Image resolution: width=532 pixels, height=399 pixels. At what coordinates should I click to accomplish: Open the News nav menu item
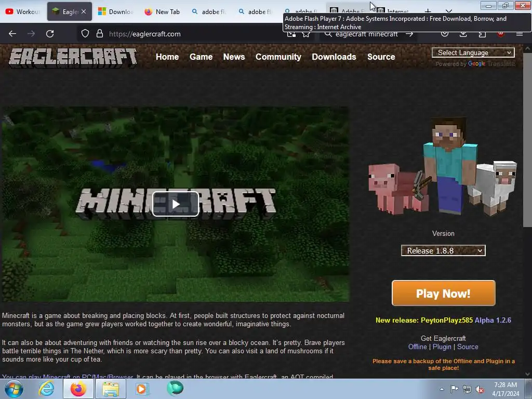[x=234, y=57]
